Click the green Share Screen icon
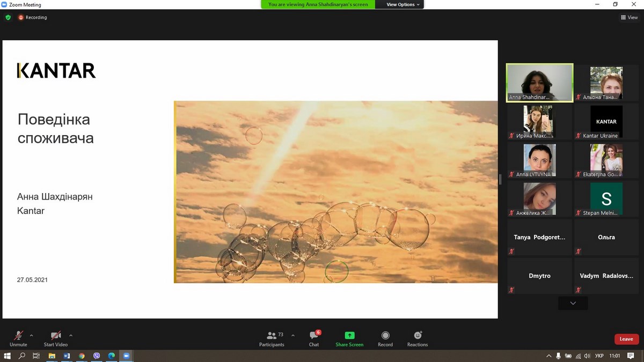Screen dimensions: 644x362 (349, 336)
